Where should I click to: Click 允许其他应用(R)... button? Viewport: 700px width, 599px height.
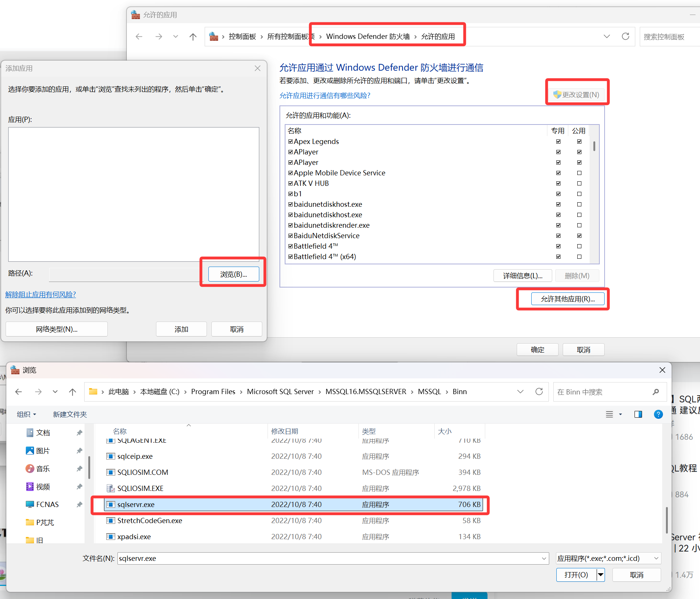(568, 299)
